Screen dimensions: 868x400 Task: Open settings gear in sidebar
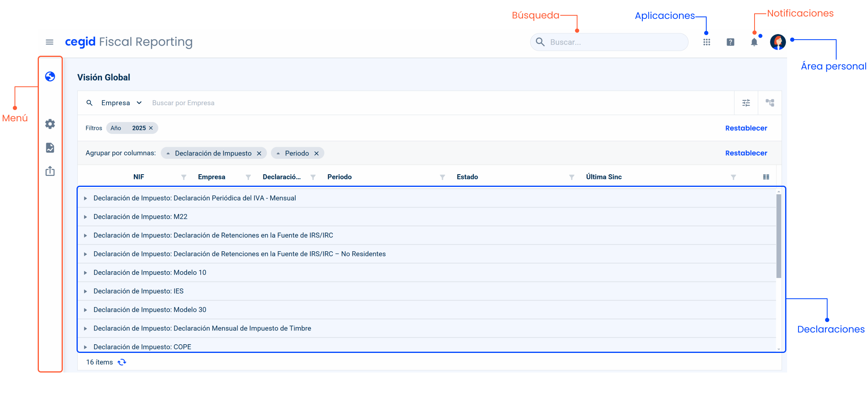pyautogui.click(x=50, y=124)
